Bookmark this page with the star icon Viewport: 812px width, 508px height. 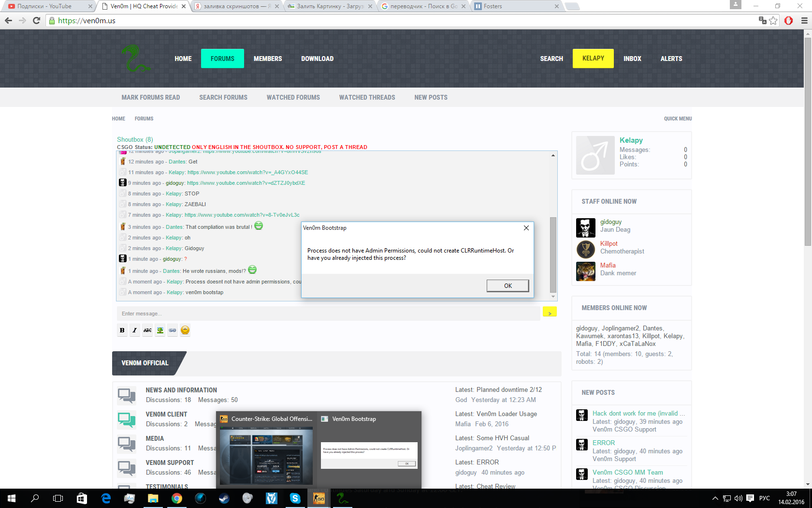(774, 20)
